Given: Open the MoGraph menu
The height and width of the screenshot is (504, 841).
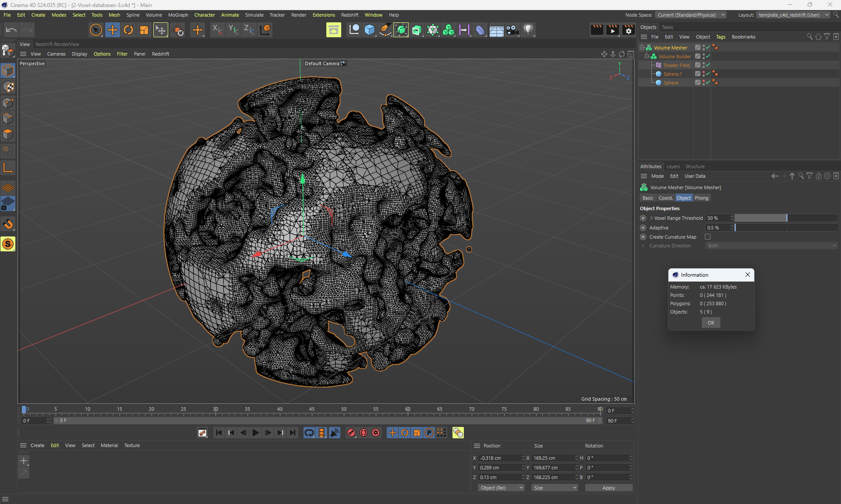Looking at the screenshot, I should click(x=178, y=15).
